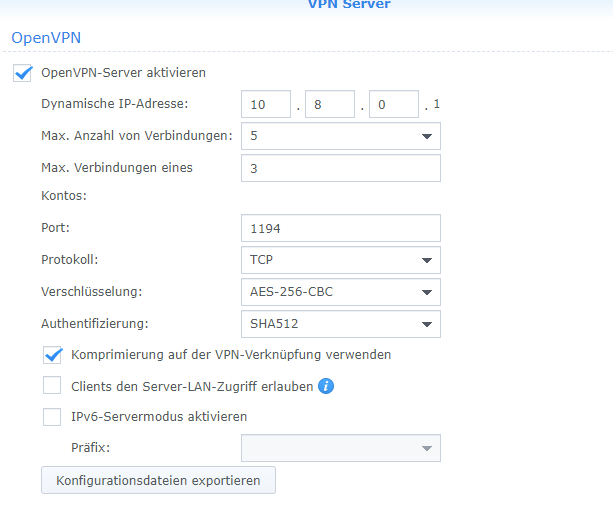The height and width of the screenshot is (522, 613).
Task: Open the Max. Anzahl von Verbindungen dropdown
Action: tap(340, 135)
